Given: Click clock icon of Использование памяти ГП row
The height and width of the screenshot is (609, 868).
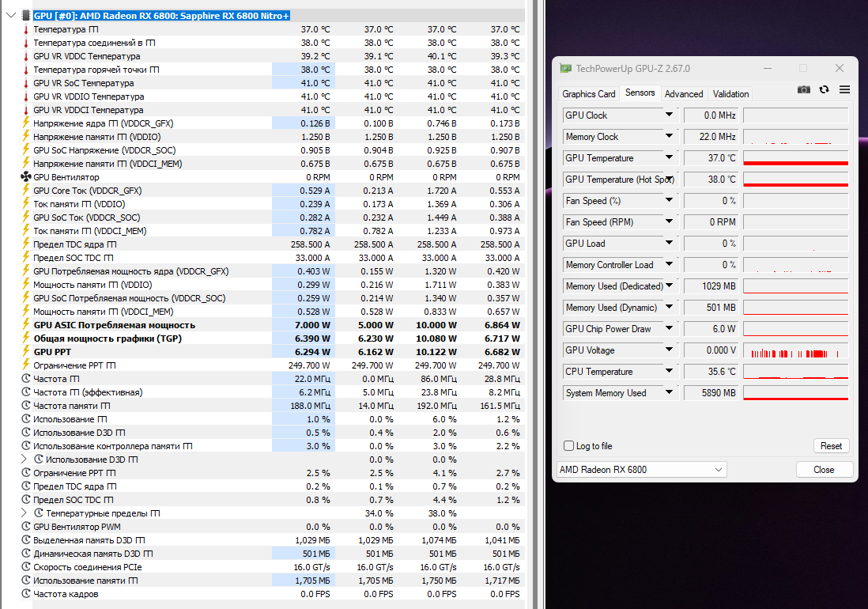Looking at the screenshot, I should (25, 581).
